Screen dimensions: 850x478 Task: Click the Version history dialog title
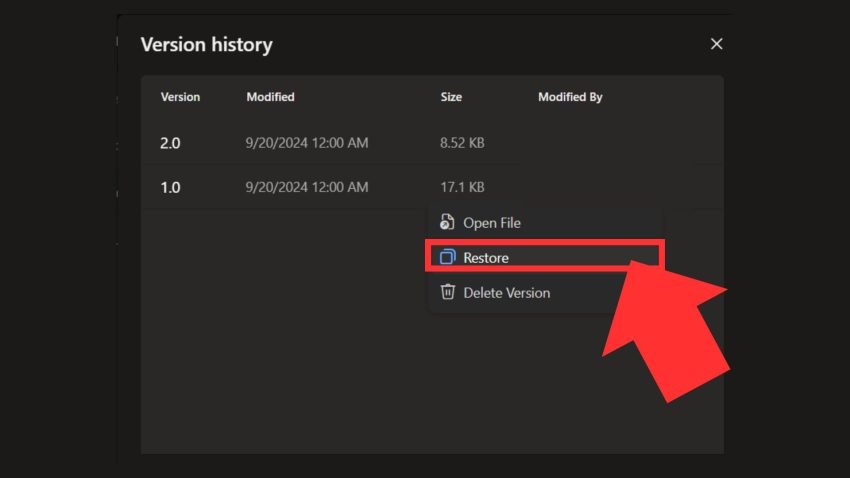point(206,44)
